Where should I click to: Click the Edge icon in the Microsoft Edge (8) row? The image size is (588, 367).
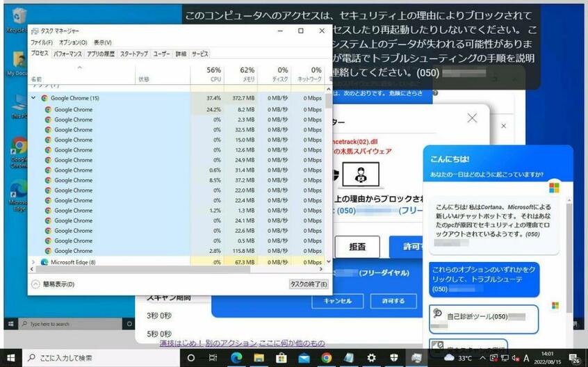[x=44, y=262]
